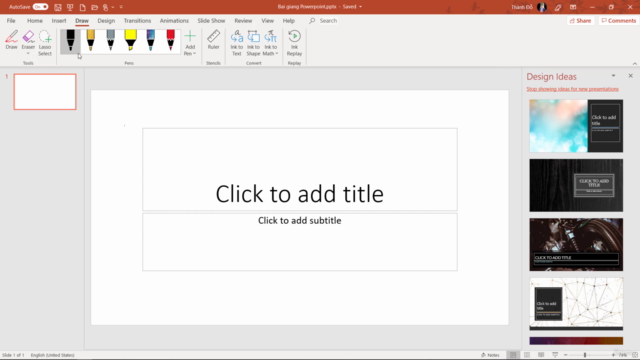Click the title placeholder on slide

[300, 169]
